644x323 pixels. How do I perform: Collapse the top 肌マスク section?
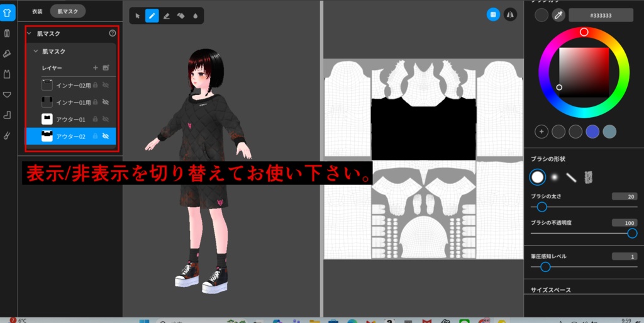(x=29, y=33)
